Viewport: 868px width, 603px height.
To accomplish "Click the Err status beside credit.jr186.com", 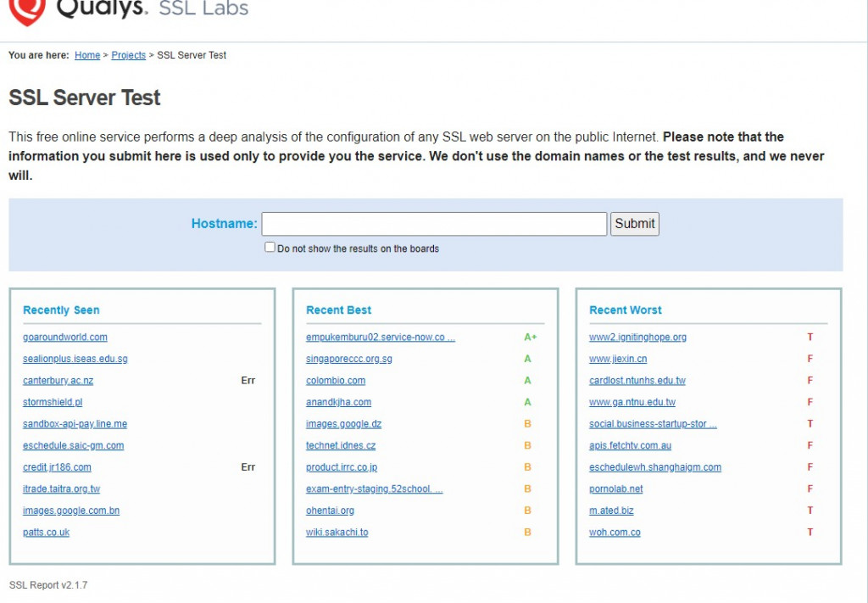I will pos(248,466).
